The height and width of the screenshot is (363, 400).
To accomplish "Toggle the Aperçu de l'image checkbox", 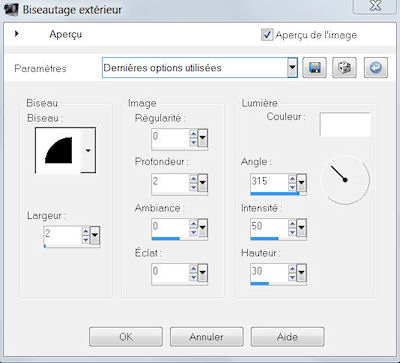I will [x=267, y=35].
